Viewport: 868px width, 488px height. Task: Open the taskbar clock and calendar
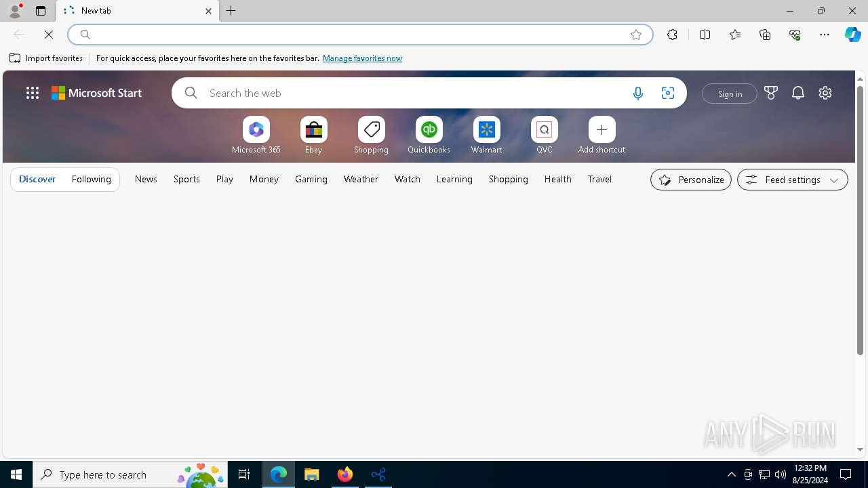click(810, 474)
